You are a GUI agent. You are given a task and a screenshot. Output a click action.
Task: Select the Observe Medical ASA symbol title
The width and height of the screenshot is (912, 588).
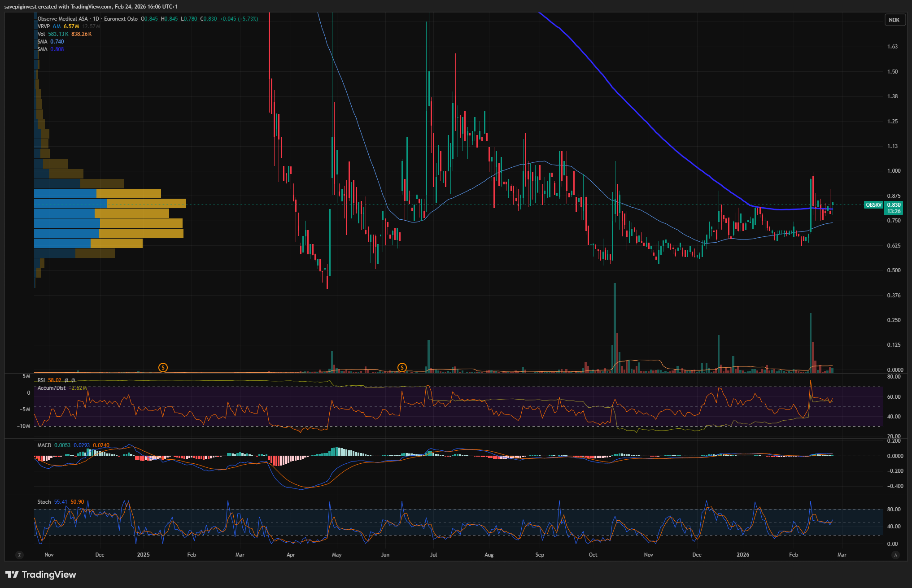[62, 19]
